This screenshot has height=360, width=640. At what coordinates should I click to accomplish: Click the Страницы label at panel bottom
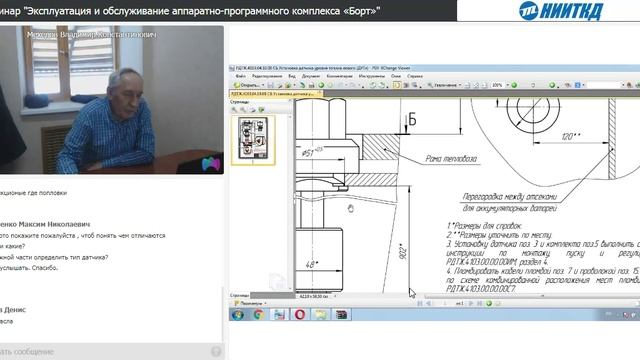coord(239,295)
